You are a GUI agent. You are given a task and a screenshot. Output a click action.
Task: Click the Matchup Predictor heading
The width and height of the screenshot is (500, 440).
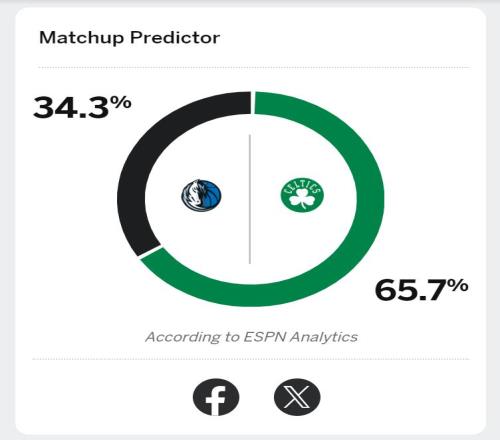(129, 37)
